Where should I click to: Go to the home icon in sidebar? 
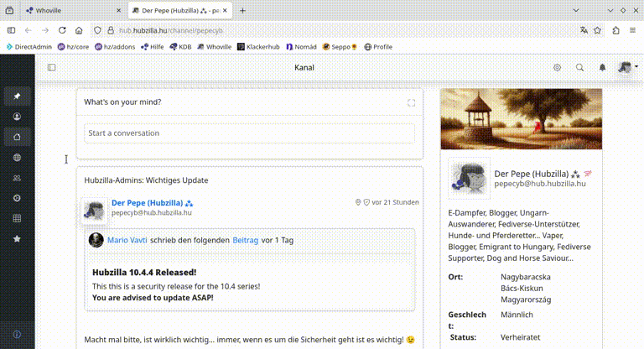click(17, 137)
